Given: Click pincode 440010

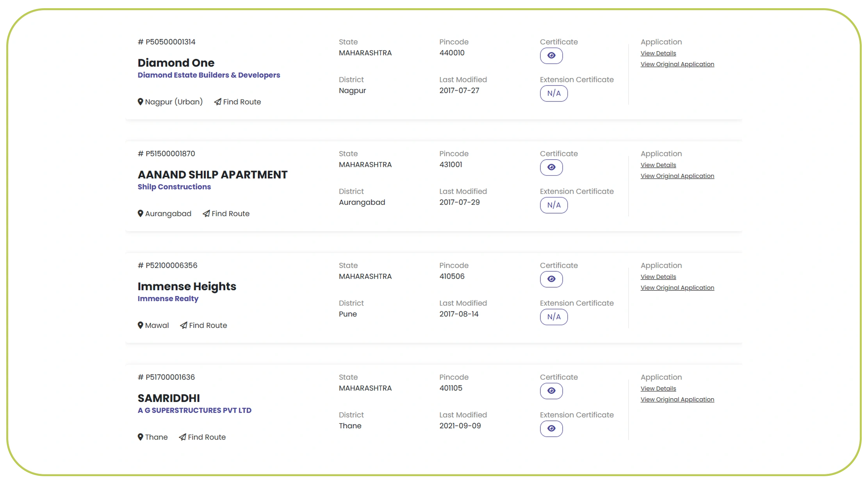Looking at the screenshot, I should tap(452, 53).
